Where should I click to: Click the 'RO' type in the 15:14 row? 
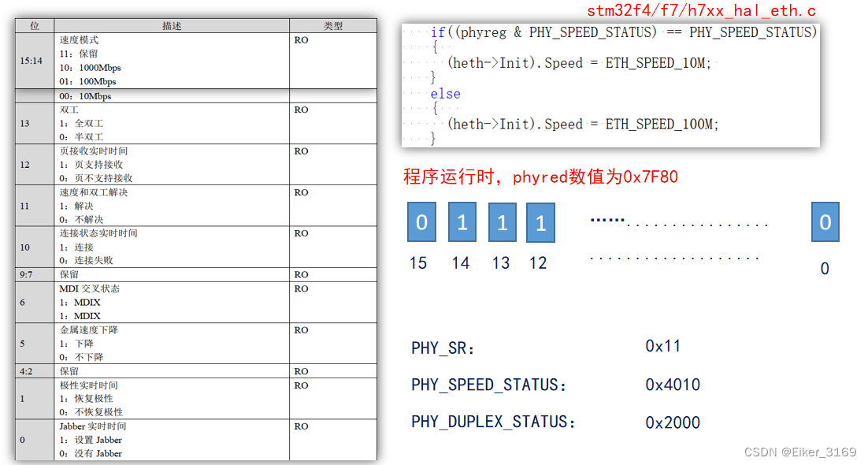301,40
